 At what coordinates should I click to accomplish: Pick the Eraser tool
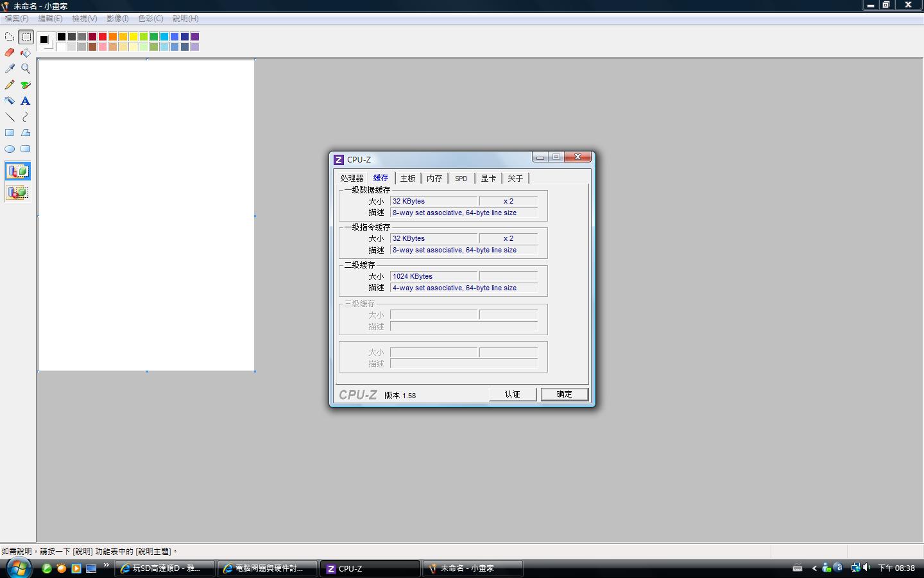click(x=10, y=53)
